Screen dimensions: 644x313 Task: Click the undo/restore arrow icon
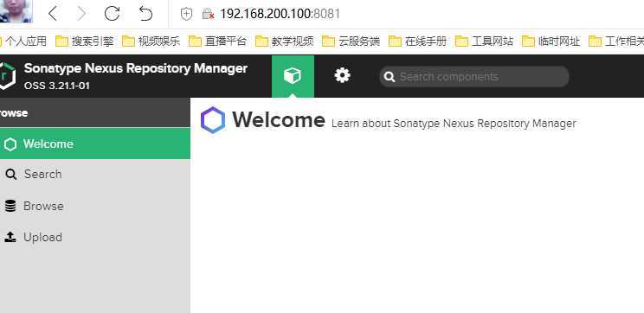(145, 14)
